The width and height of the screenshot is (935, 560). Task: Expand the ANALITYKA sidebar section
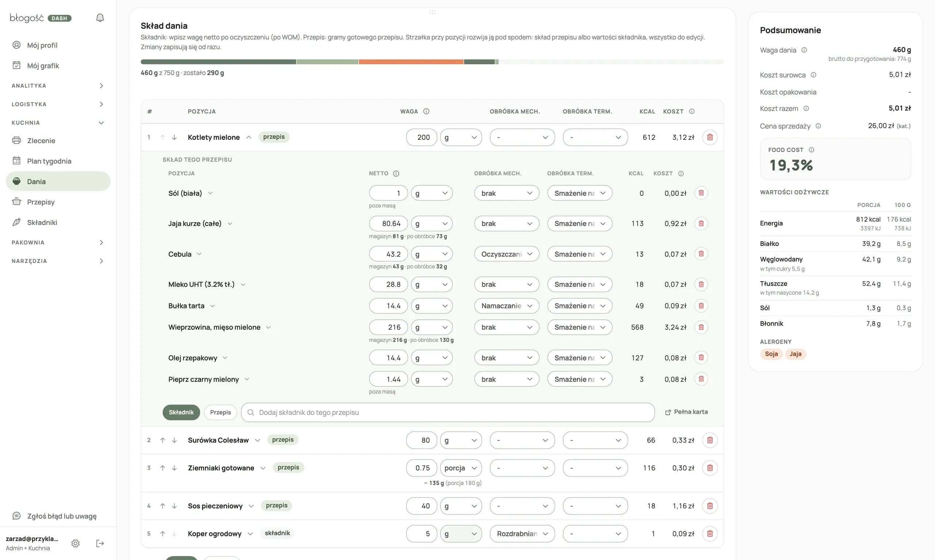tap(58, 85)
